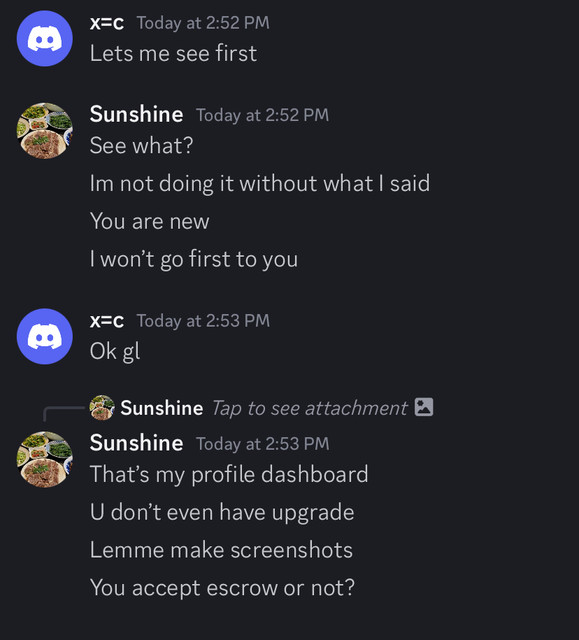Select message 'You accept escrow or not?'

(222, 588)
